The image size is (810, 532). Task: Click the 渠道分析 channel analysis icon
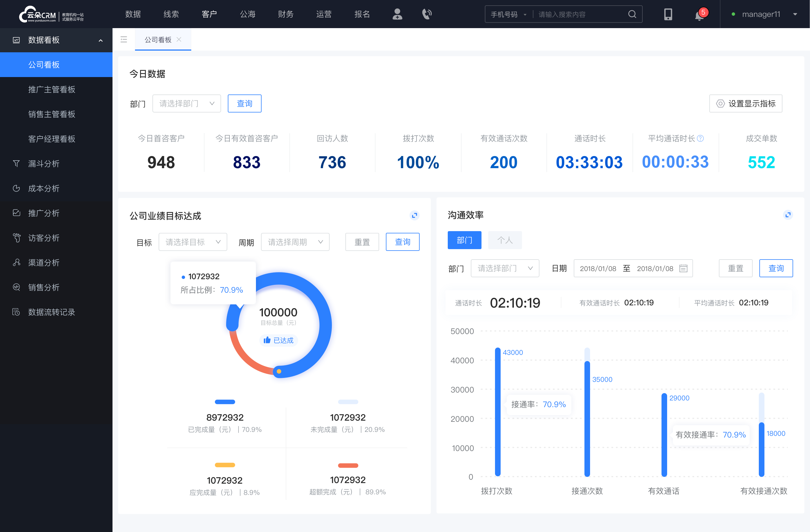coord(16,261)
